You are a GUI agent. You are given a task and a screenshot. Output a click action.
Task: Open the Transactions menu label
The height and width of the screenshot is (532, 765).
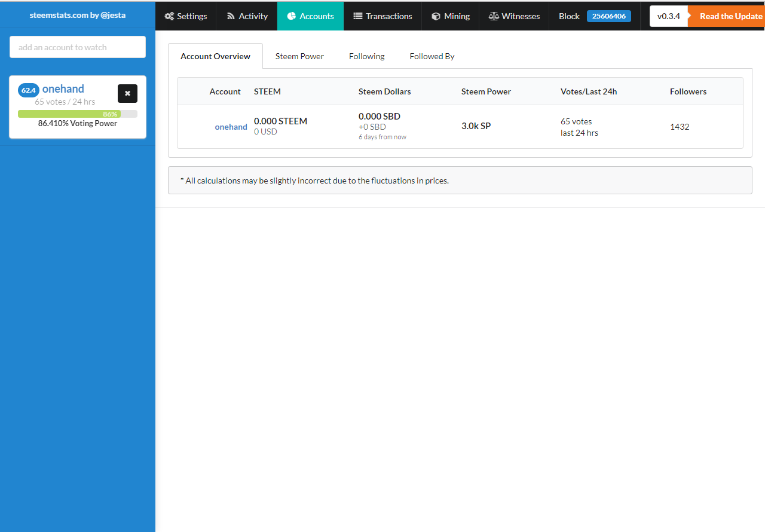click(389, 16)
